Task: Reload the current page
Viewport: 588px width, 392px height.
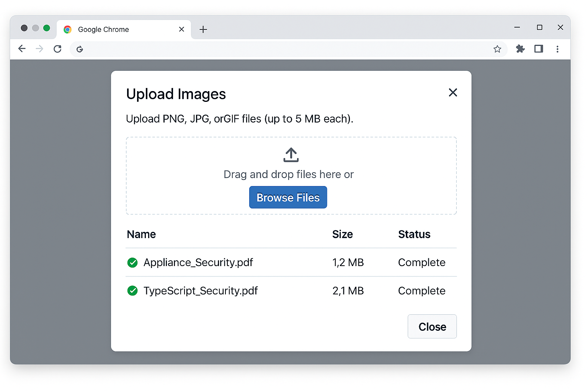Action: pos(57,49)
